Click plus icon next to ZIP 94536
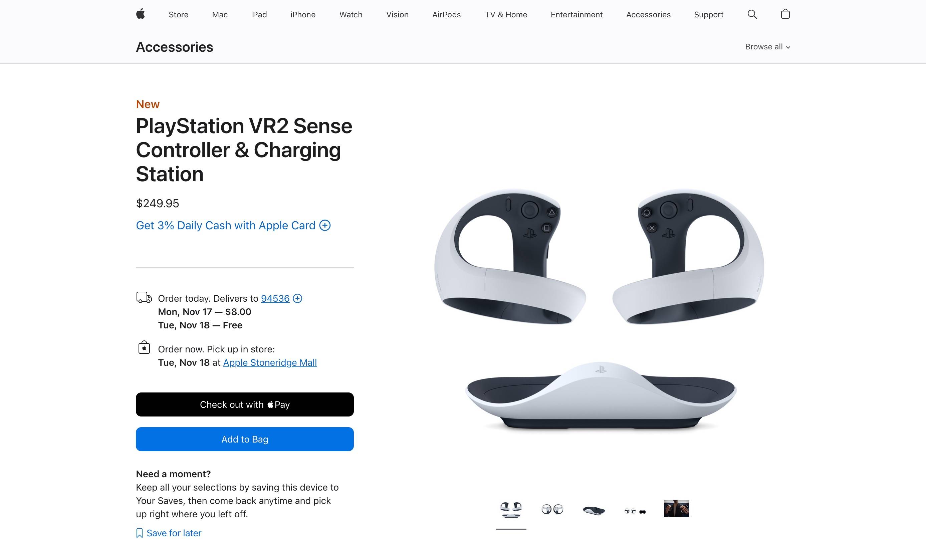926x560 pixels. [297, 298]
